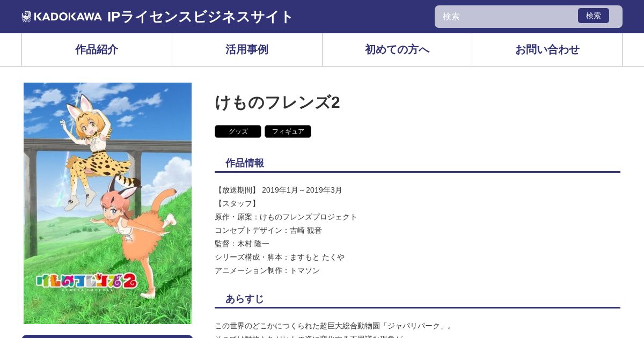Go to the 初めての方へ menu item

[x=397, y=49]
